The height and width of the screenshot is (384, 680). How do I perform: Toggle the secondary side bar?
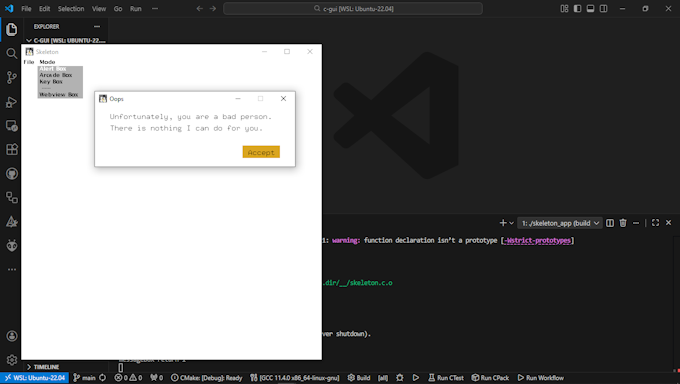point(603,9)
